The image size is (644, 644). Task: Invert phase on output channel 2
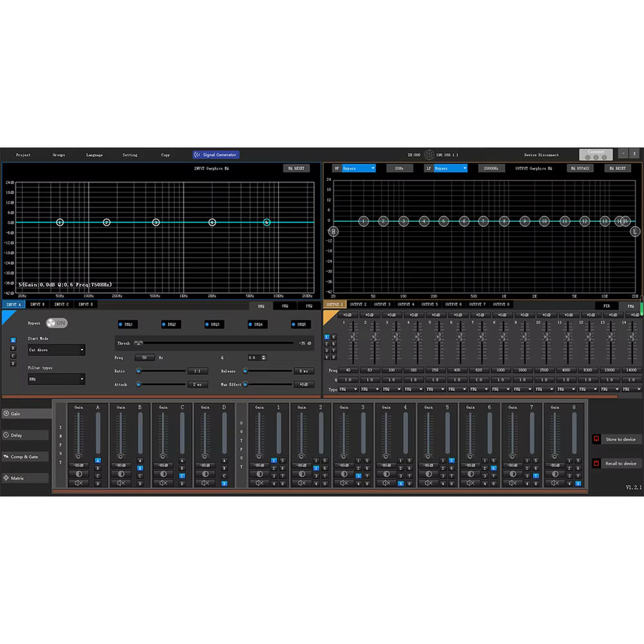[x=302, y=474]
